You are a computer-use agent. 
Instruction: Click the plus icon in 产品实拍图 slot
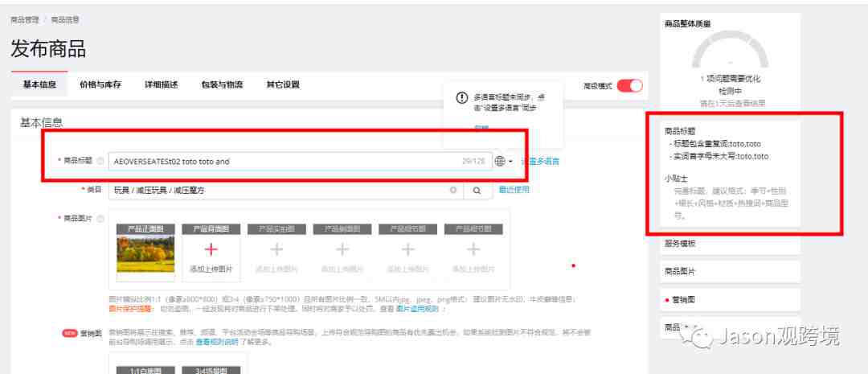point(276,249)
